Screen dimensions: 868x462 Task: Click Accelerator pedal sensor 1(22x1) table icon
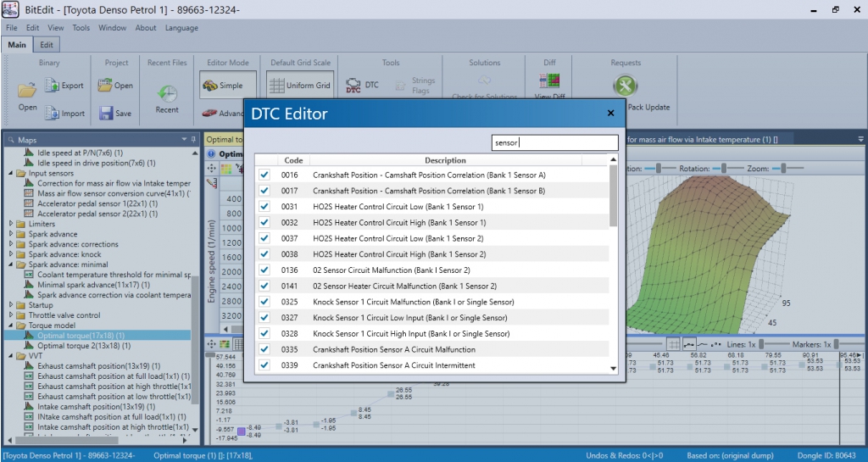29,203
